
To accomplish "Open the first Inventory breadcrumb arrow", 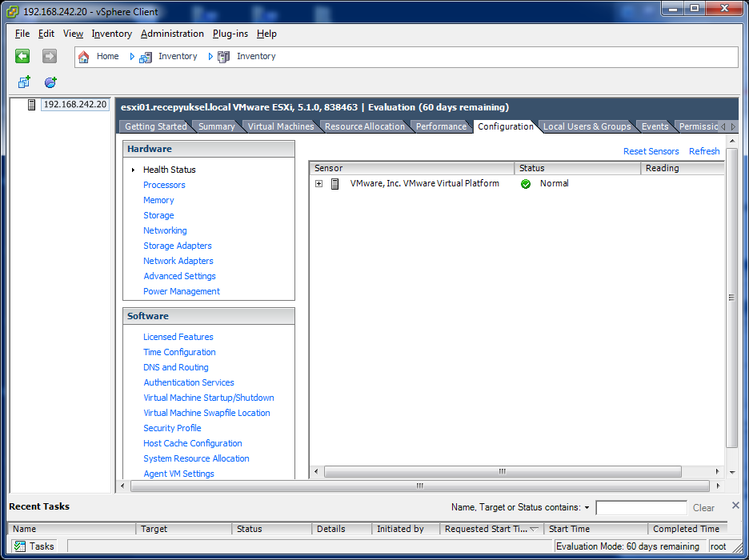I will coord(132,56).
